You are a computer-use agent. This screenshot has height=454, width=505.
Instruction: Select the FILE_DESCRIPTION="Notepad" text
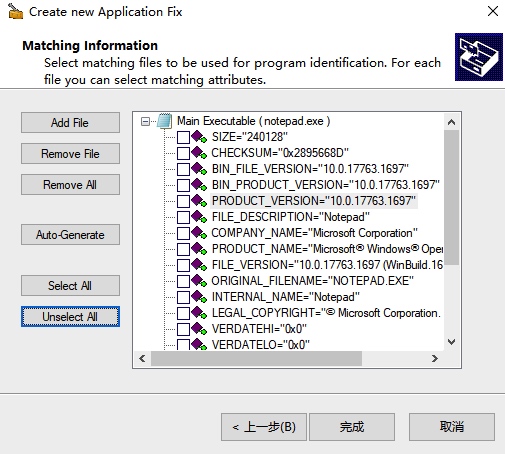291,217
